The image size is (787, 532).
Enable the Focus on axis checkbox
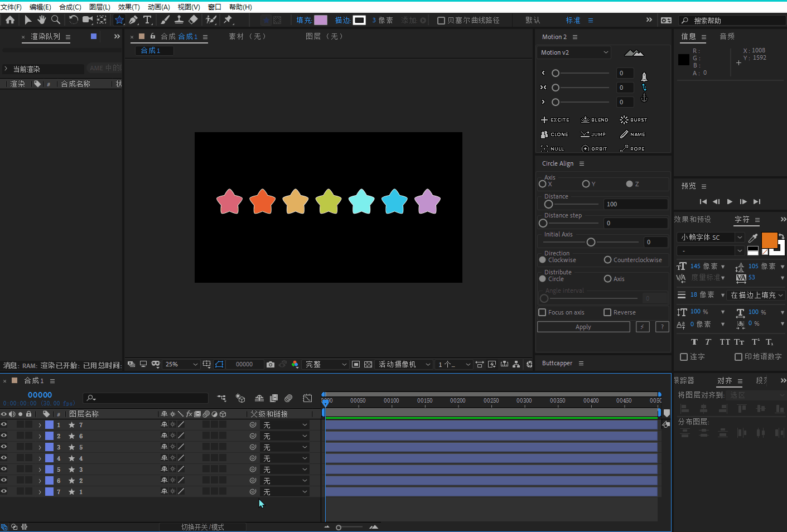pos(542,312)
